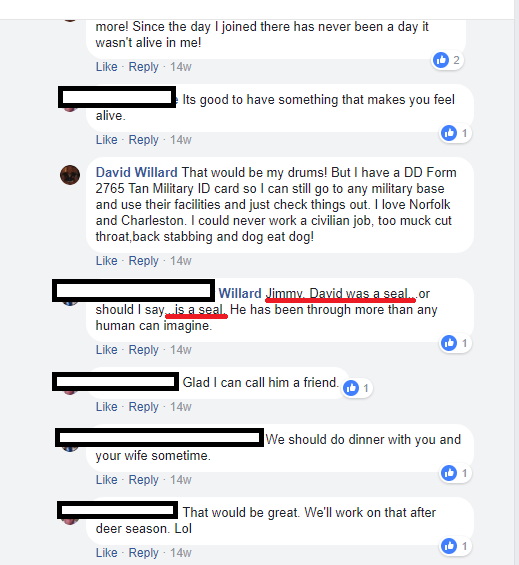
Task: Open the David Willard name link
Action: [137, 172]
